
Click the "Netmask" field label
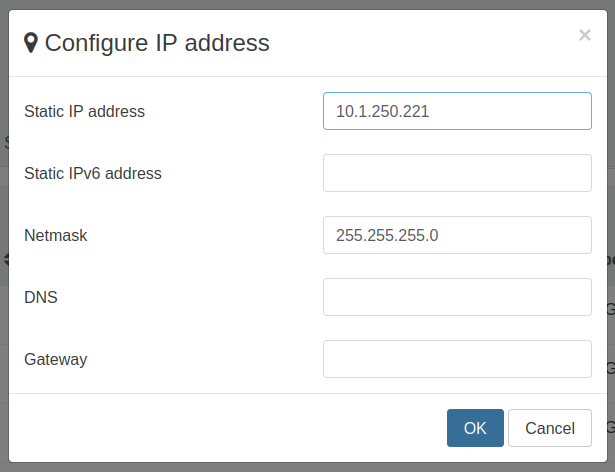pos(56,235)
